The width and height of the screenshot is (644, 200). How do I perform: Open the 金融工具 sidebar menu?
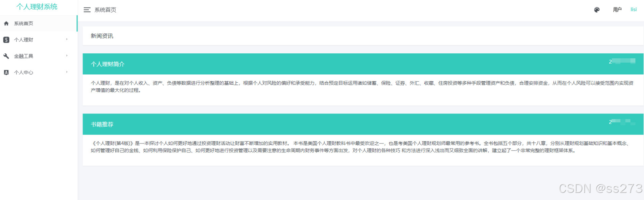39,56
